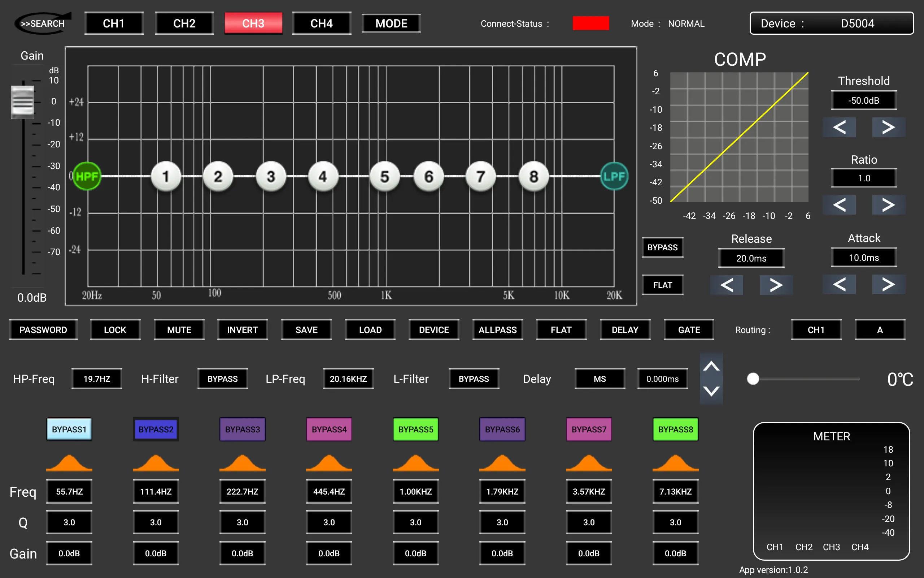Open the L-Filter type selector
Screen dimensions: 924x578
[474, 379]
